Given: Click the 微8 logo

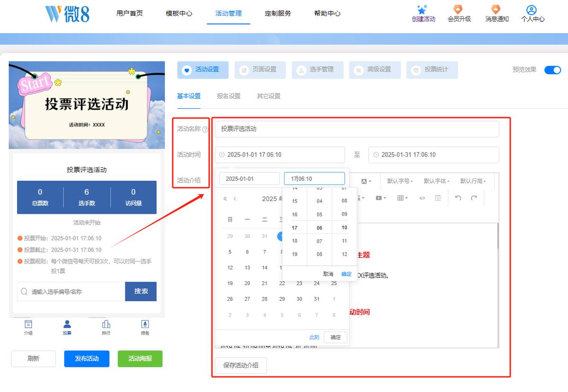Looking at the screenshot, I should [67, 14].
